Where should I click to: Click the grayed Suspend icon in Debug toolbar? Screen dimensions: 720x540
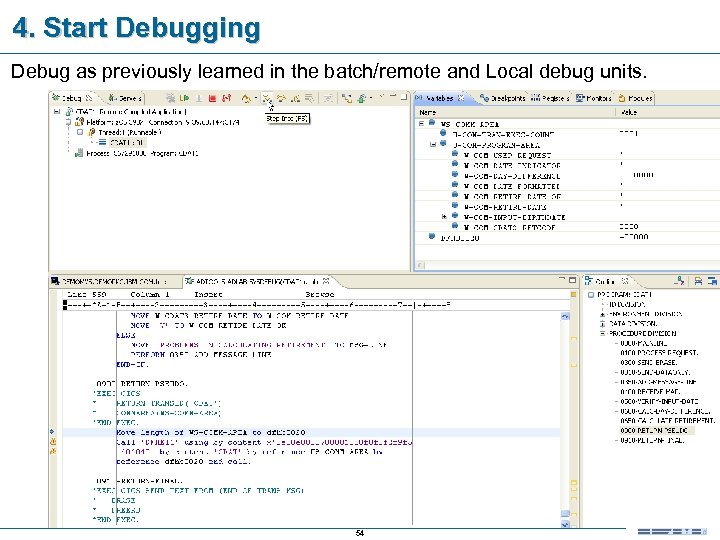[x=199, y=98]
